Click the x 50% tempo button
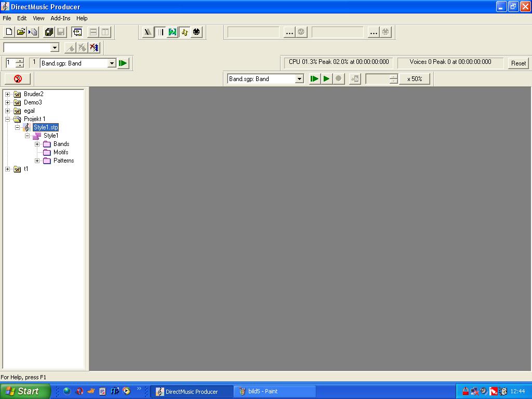The width and height of the screenshot is (532, 399). 414,79
